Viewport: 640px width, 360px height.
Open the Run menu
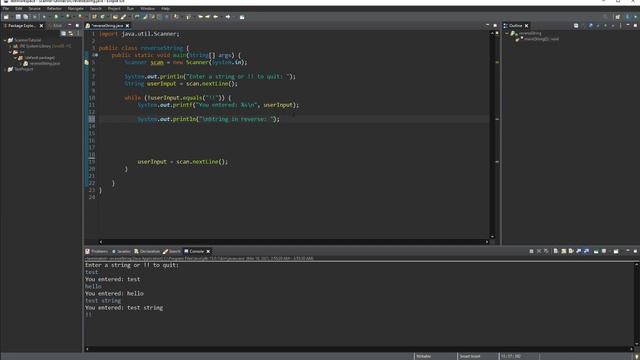click(130, 9)
